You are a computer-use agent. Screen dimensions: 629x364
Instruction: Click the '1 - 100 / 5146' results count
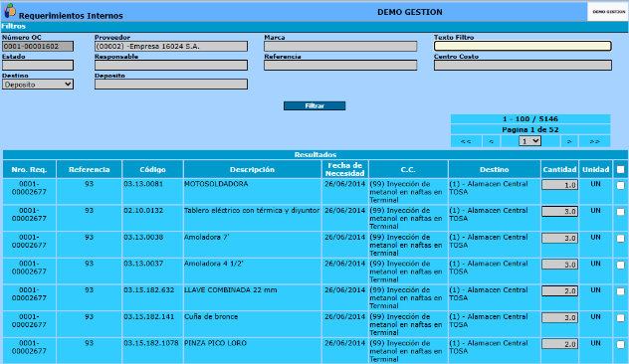point(530,119)
